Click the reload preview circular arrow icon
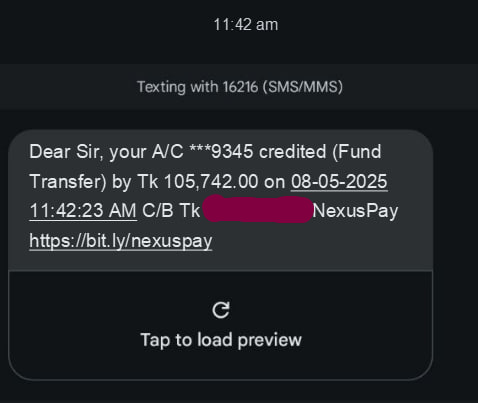Viewport: 478px width, 403px height. click(x=221, y=310)
